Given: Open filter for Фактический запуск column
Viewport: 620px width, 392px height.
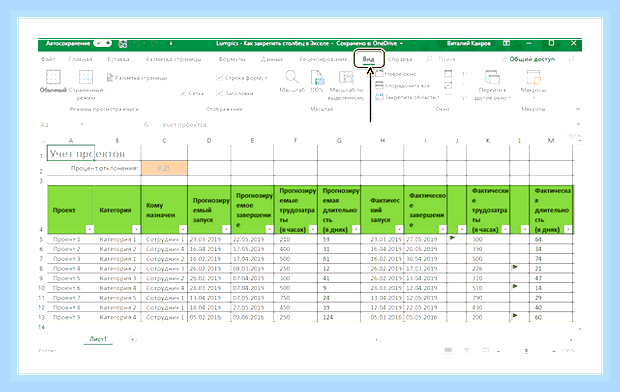Looking at the screenshot, I should tap(399, 229).
